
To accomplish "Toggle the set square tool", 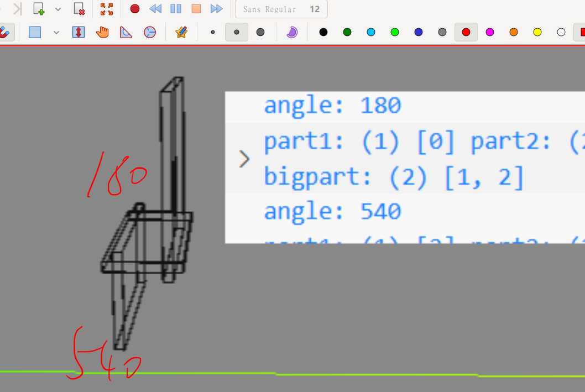I will pos(126,33).
